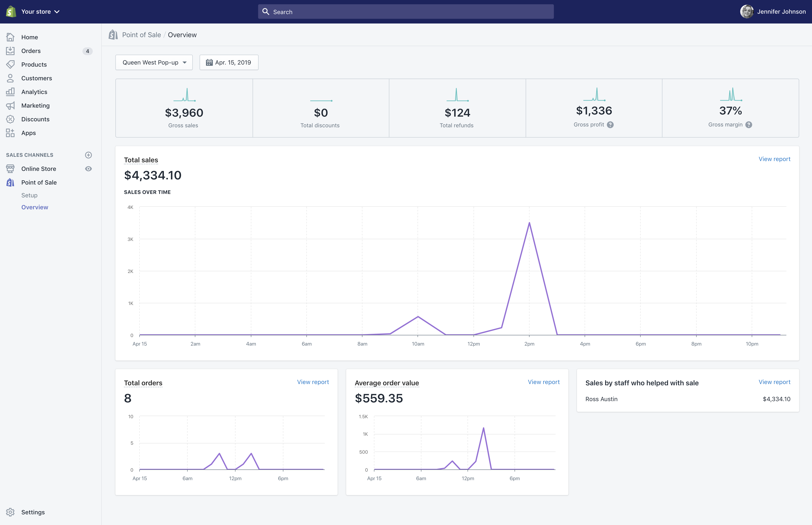Open View report for Total sales

774,159
